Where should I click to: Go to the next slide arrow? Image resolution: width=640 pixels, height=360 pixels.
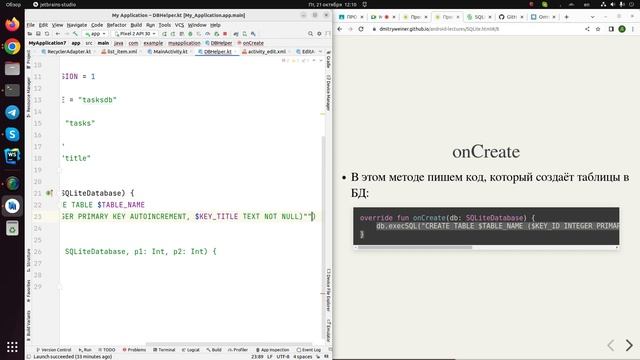(629, 345)
